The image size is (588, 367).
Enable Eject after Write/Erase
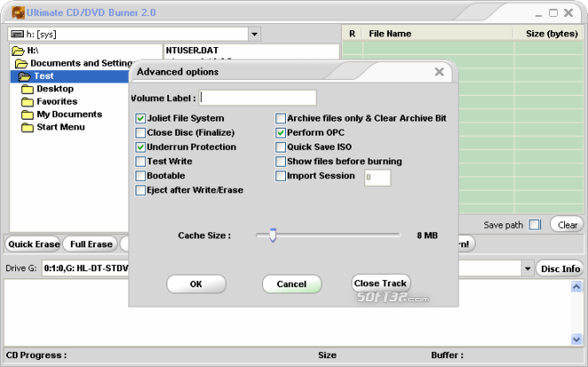[x=141, y=191]
